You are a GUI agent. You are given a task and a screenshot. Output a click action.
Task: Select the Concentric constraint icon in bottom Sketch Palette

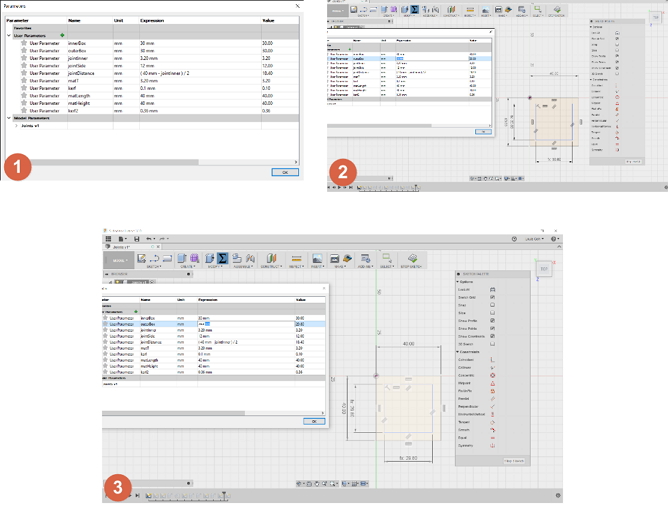[492, 375]
